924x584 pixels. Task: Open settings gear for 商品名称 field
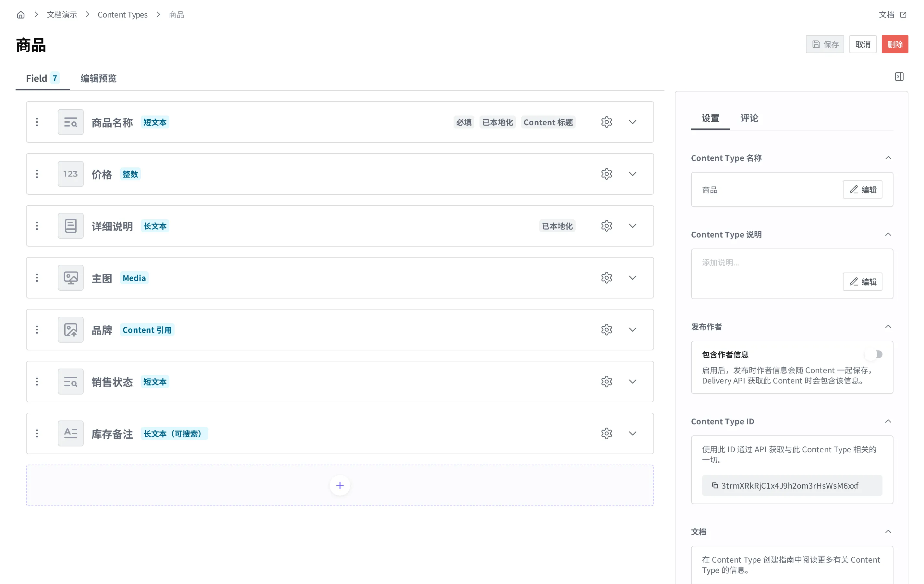(607, 122)
